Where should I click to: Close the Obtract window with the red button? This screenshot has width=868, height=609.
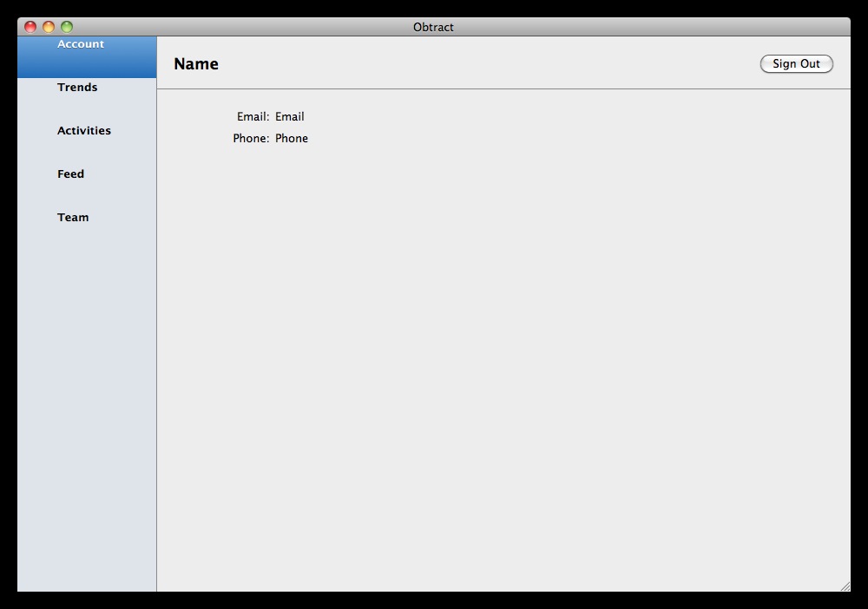30,27
